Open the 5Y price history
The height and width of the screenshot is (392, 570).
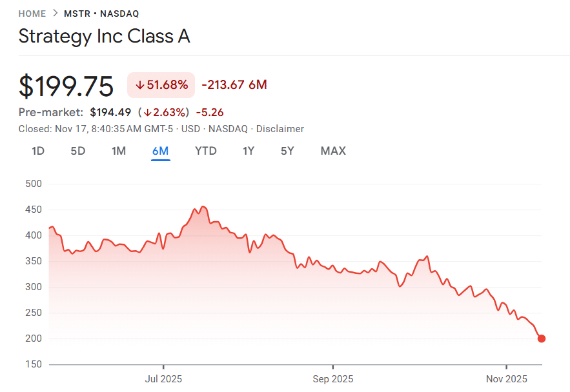click(x=287, y=150)
